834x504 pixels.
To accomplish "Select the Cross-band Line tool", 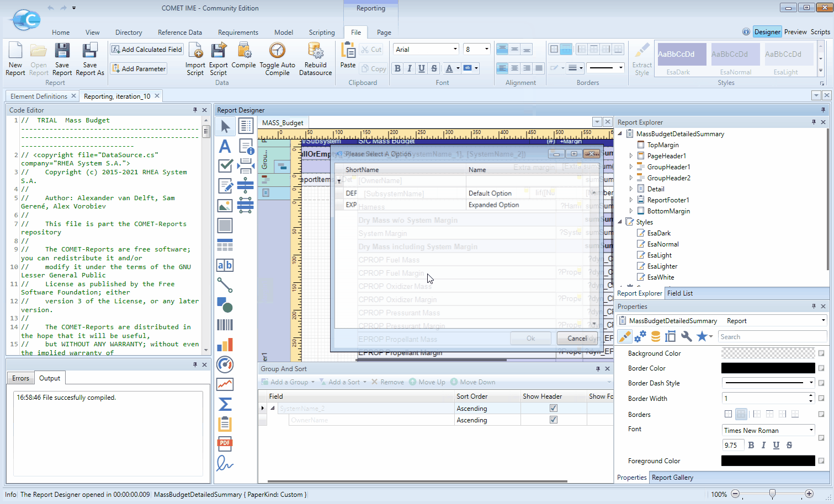I will coord(246,186).
